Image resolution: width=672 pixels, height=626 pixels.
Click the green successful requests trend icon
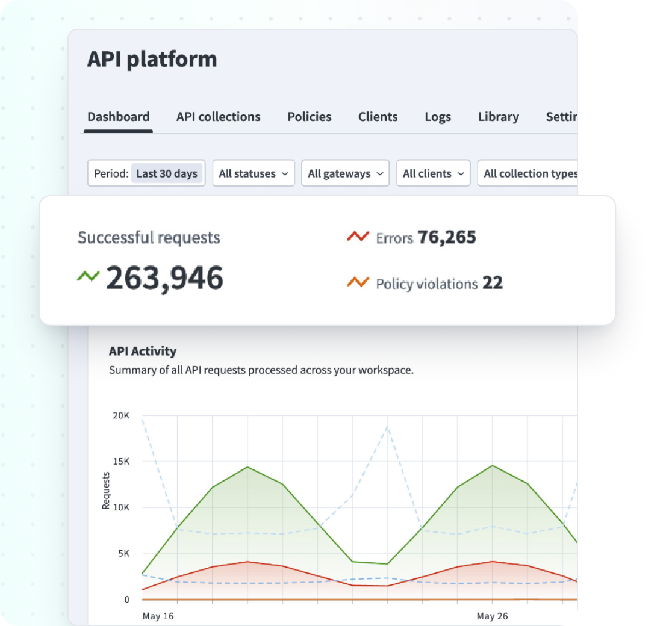(x=88, y=276)
